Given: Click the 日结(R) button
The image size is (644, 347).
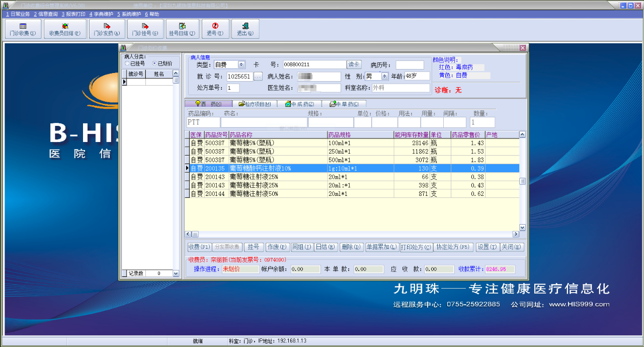Looking at the screenshot, I should coord(325,247).
